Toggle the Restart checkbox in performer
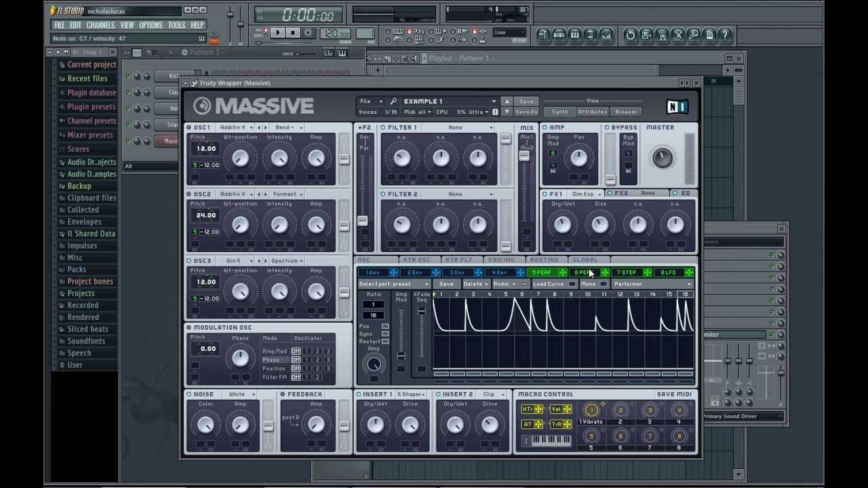 pyautogui.click(x=385, y=342)
